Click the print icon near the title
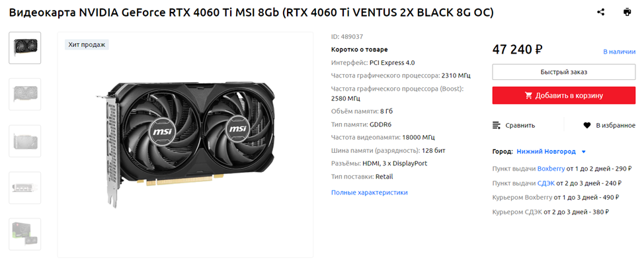Screen dimensions: 644x268 pyautogui.click(x=627, y=13)
